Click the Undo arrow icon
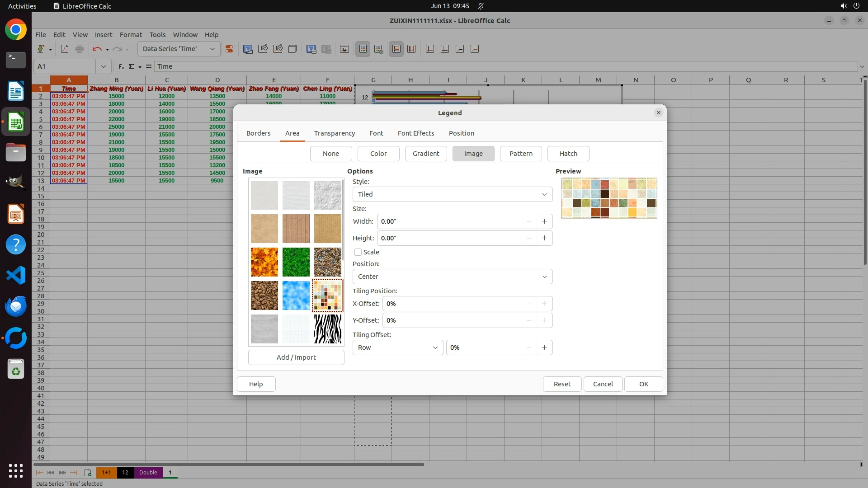 (97, 49)
